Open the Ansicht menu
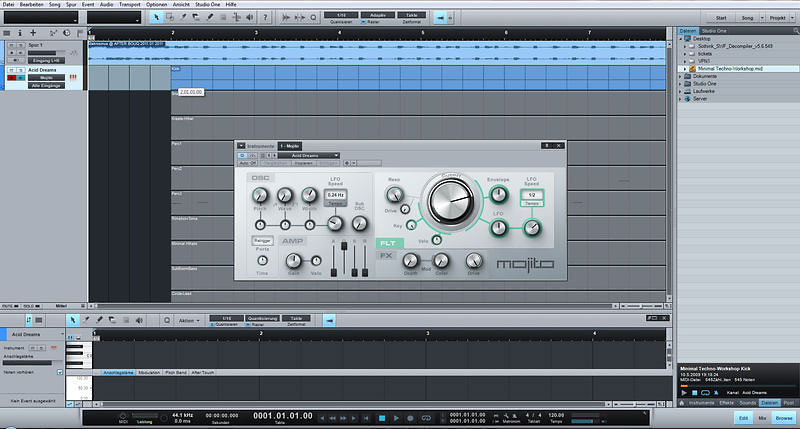Image resolution: width=800 pixels, height=429 pixels. click(181, 4)
